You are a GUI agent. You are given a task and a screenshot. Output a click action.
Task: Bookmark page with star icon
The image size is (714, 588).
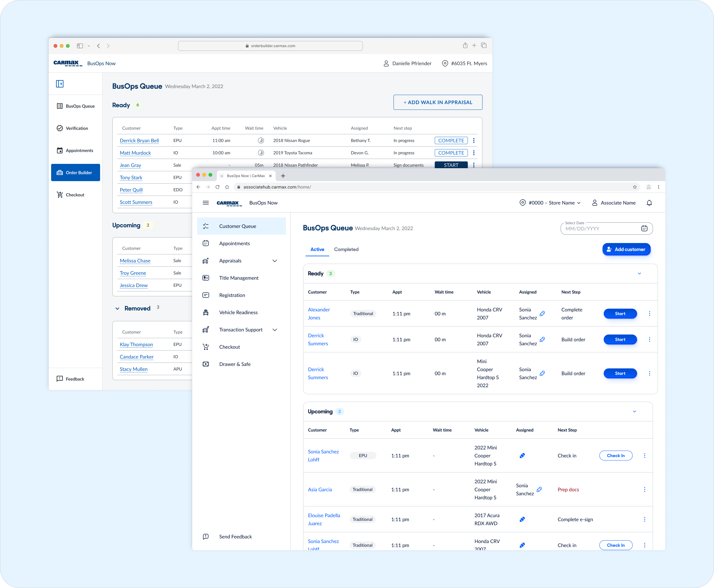635,187
